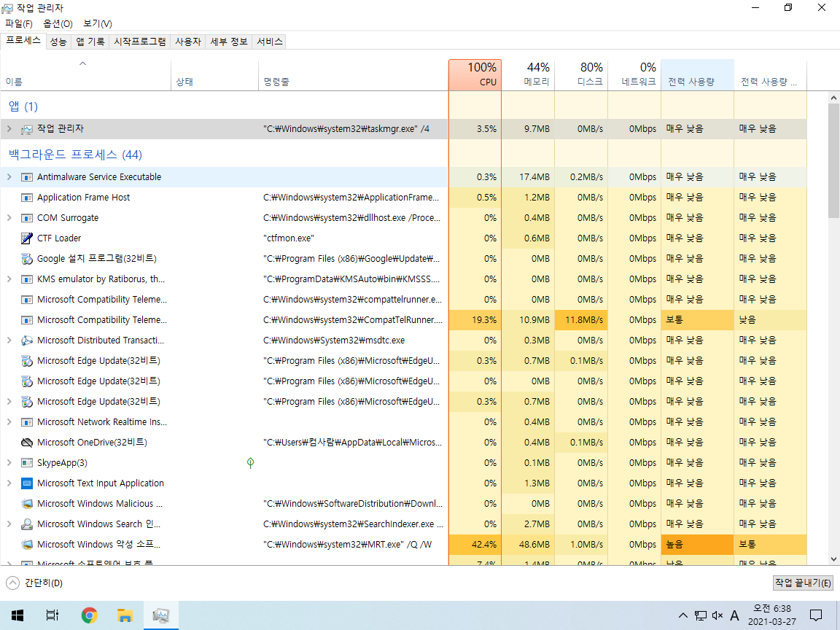Sort by the 메모리 column header
Viewport: 840px width, 630px height.
pos(528,75)
